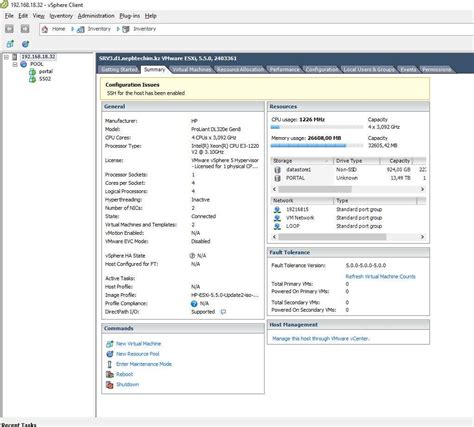
Task: Collapse the POOL tree node
Action: [x=15, y=64]
